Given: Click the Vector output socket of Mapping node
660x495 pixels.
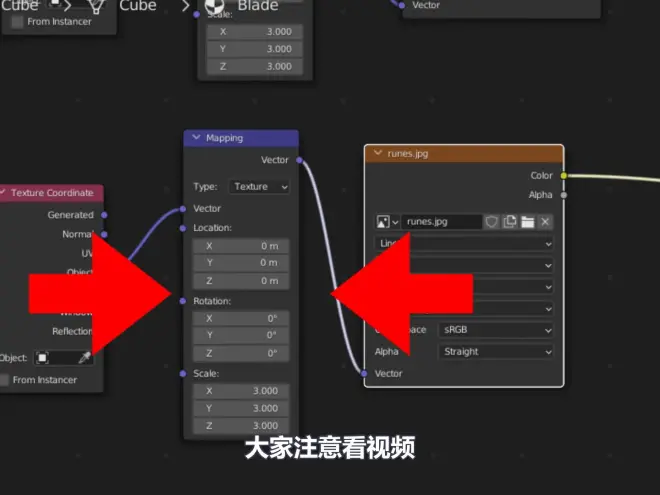Looking at the screenshot, I should tap(299, 160).
